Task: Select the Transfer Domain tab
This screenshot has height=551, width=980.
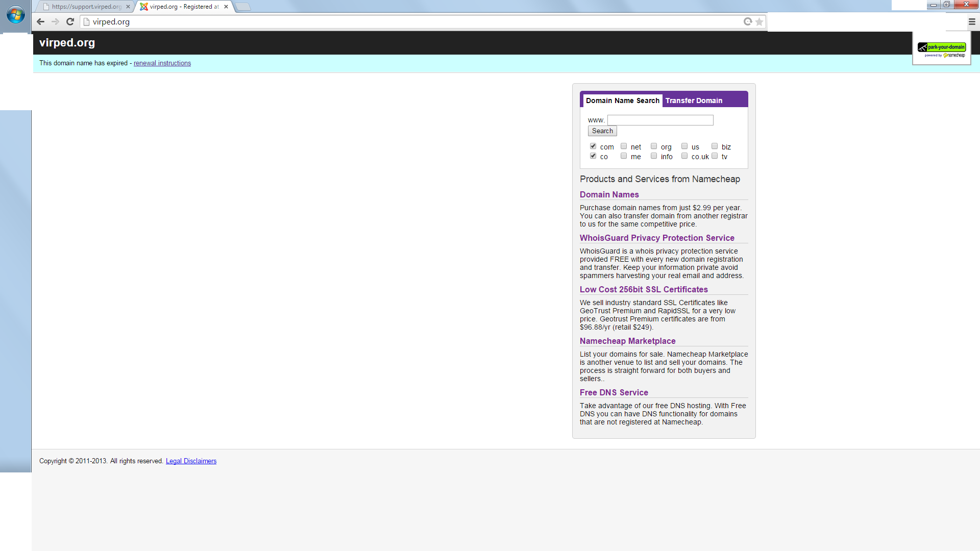Action: pyautogui.click(x=694, y=101)
